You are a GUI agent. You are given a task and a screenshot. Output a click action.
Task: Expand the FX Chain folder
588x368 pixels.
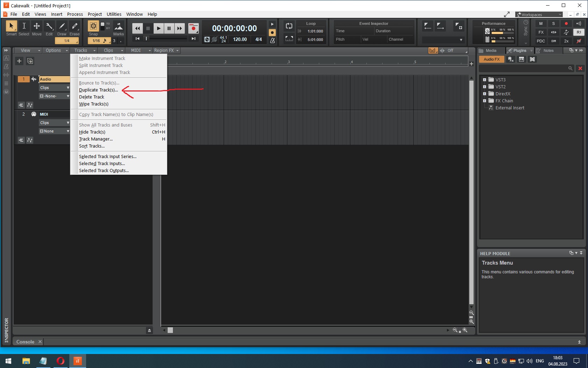(x=484, y=101)
